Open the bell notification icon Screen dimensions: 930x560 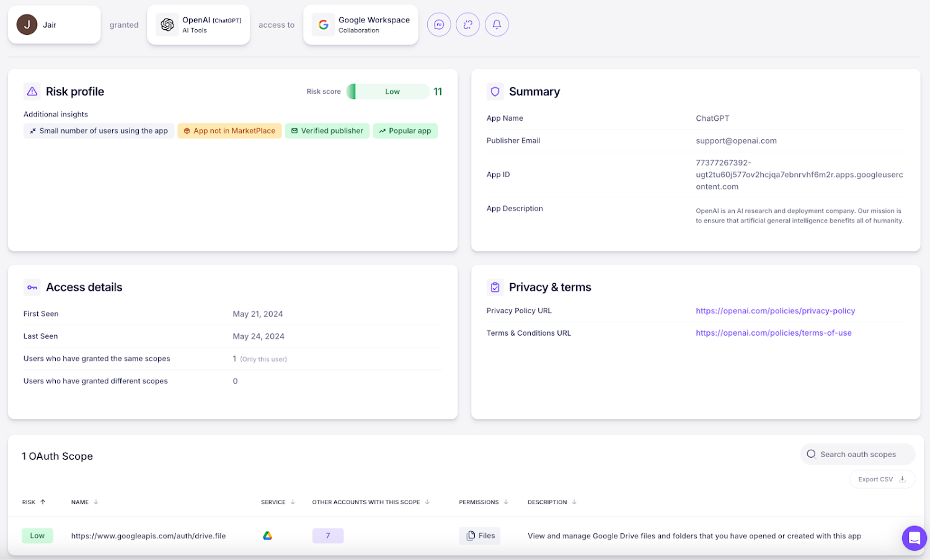(x=497, y=25)
